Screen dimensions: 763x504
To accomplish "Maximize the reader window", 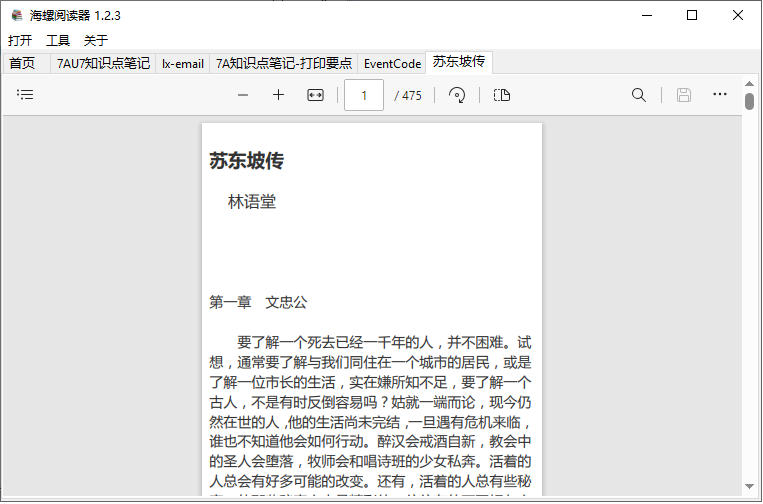I will coord(692,15).
